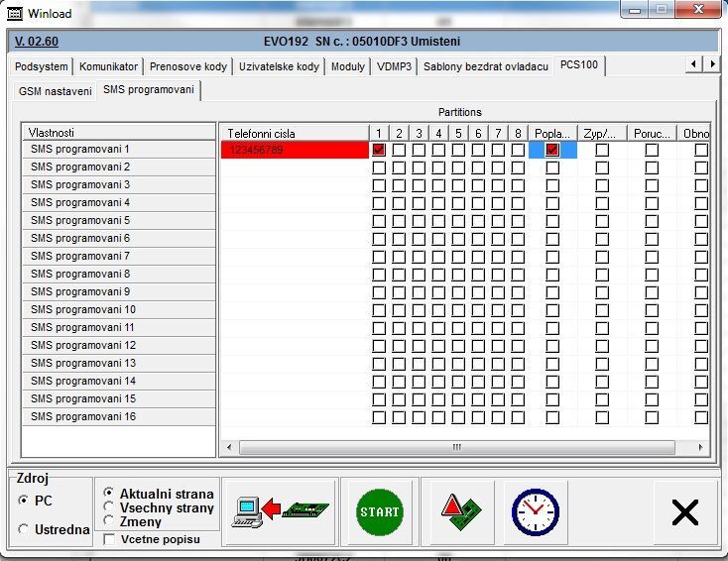Screen dimensions: 728x561
Task: Click the red-green compare arrows icon
Action: [461, 511]
